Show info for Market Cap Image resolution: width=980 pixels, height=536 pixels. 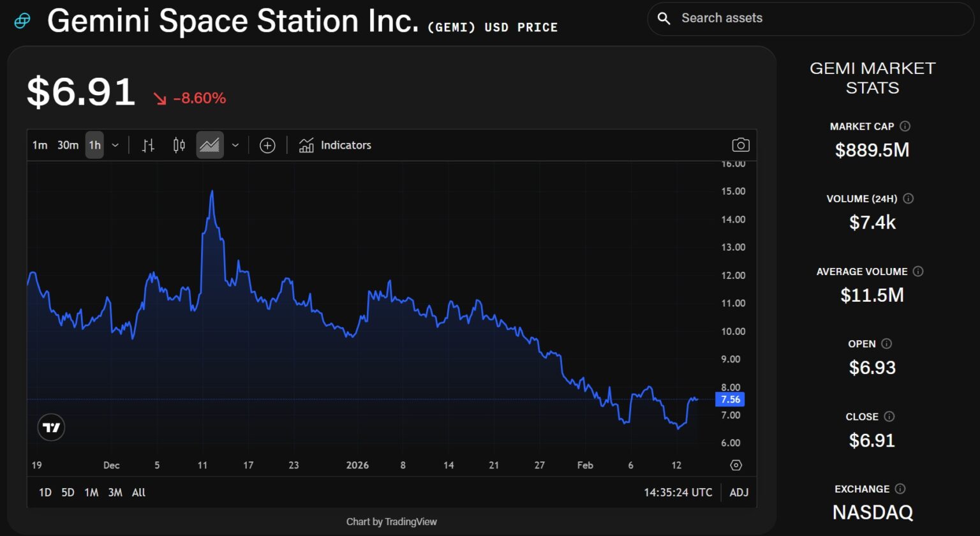(x=905, y=126)
